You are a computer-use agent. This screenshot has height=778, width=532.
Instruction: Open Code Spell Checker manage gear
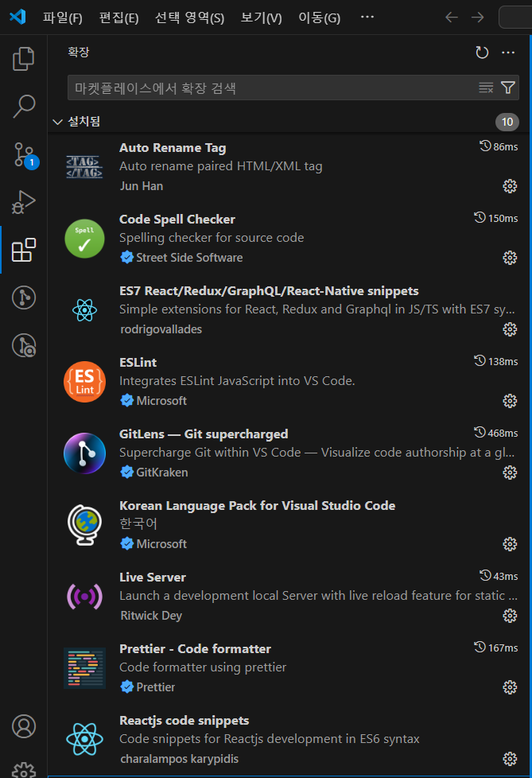click(510, 258)
